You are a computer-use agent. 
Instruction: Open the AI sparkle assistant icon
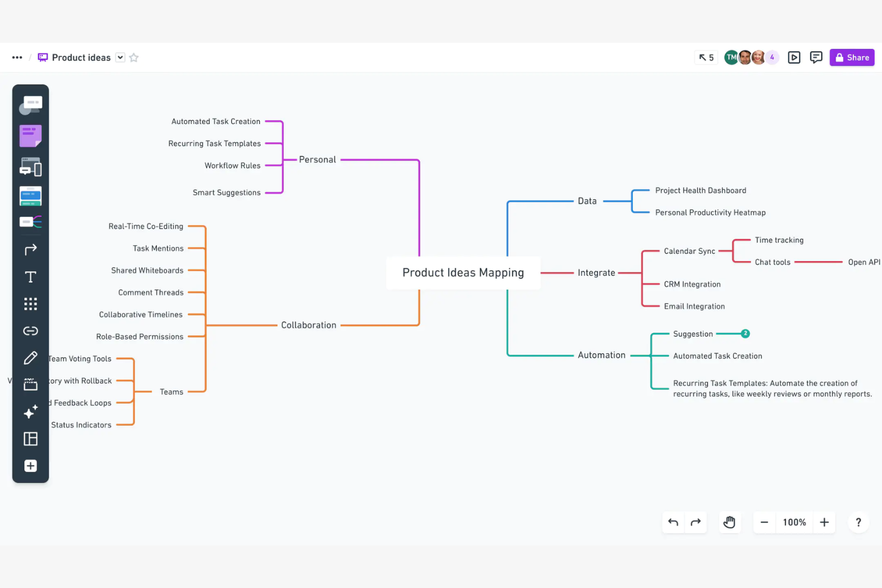[x=30, y=412]
